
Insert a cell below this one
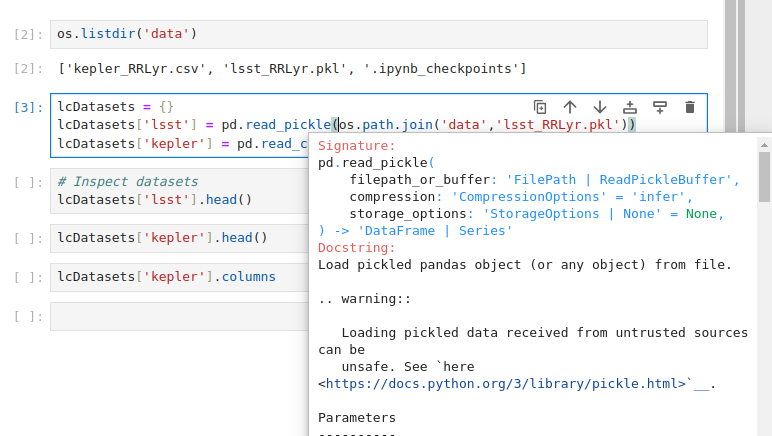pos(660,107)
